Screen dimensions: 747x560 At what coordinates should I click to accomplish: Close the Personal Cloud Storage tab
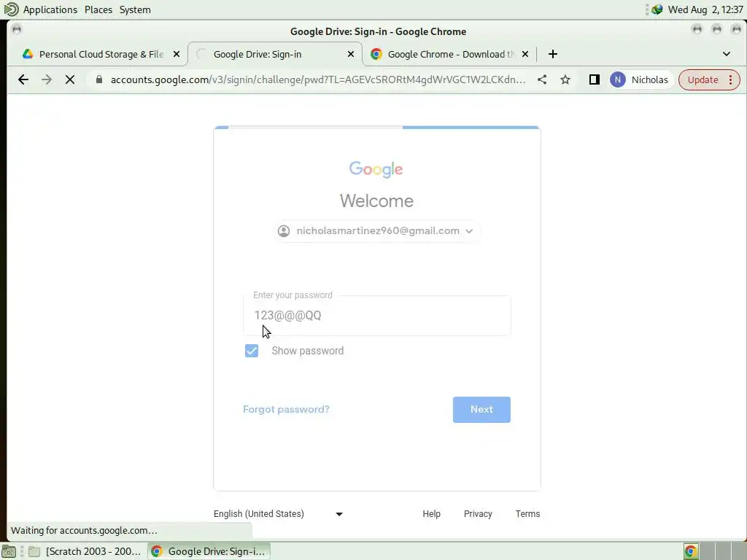177,54
